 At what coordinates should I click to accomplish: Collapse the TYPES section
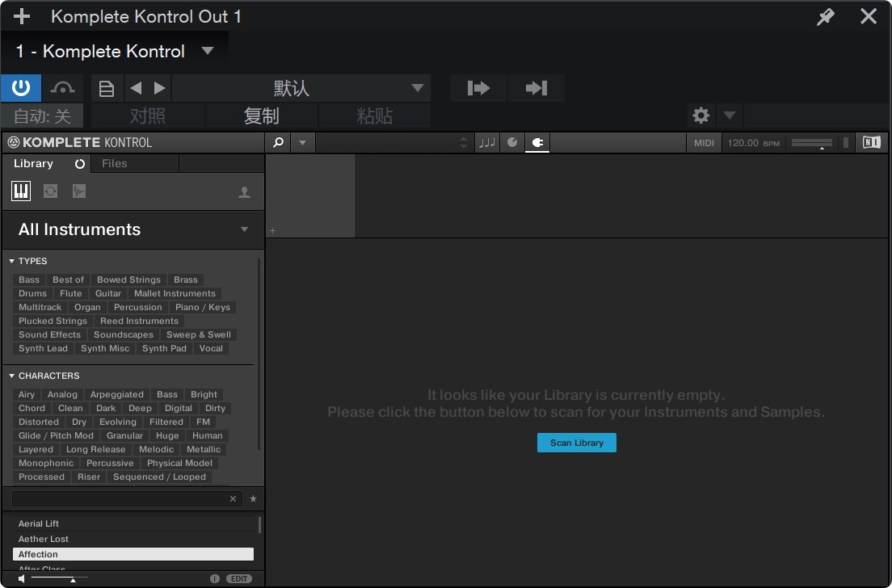11,261
